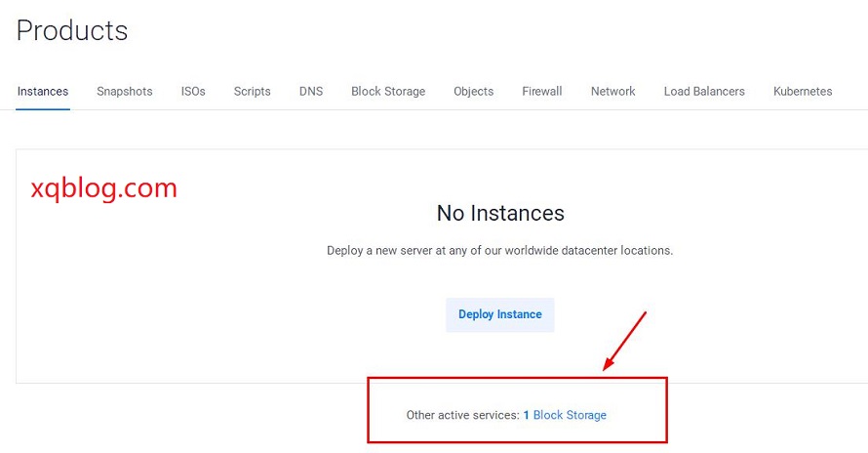Click the 'Other active services:' label
This screenshot has width=868, height=453.
[x=463, y=415]
